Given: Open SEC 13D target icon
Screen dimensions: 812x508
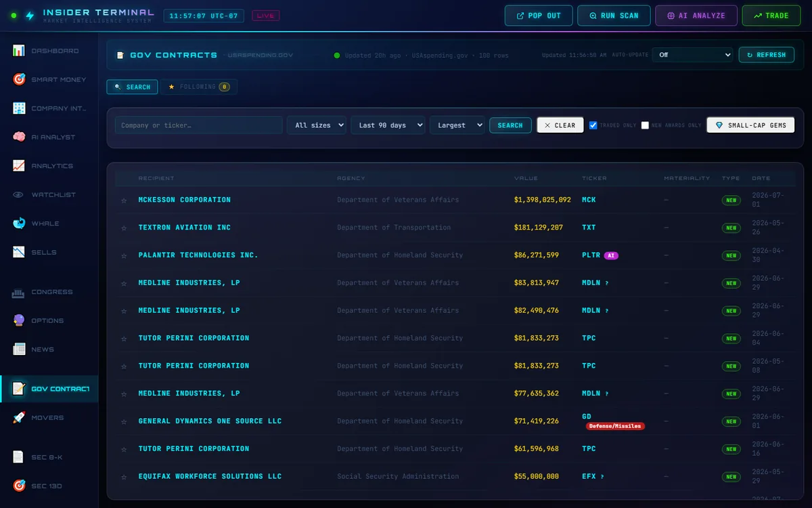Looking at the screenshot, I should click(19, 486).
